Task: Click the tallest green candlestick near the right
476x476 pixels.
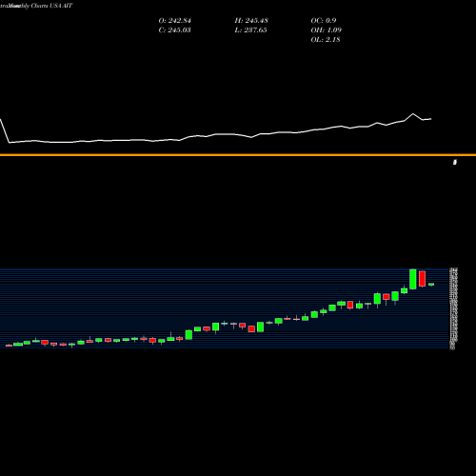Action: (x=413, y=279)
